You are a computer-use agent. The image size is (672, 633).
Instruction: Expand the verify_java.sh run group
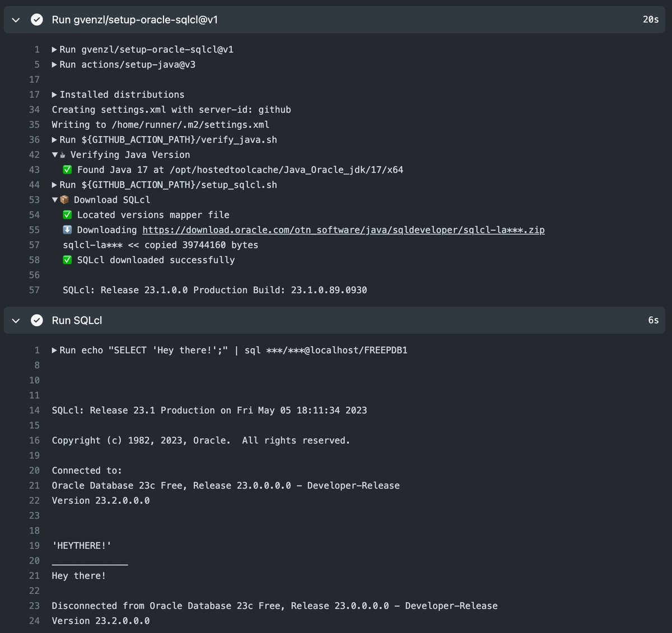tap(54, 140)
